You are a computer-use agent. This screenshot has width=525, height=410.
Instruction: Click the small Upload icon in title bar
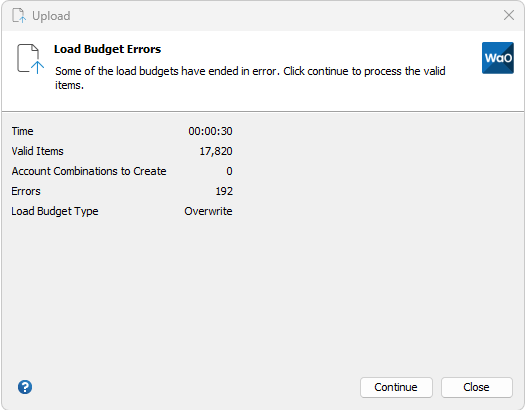click(19, 15)
